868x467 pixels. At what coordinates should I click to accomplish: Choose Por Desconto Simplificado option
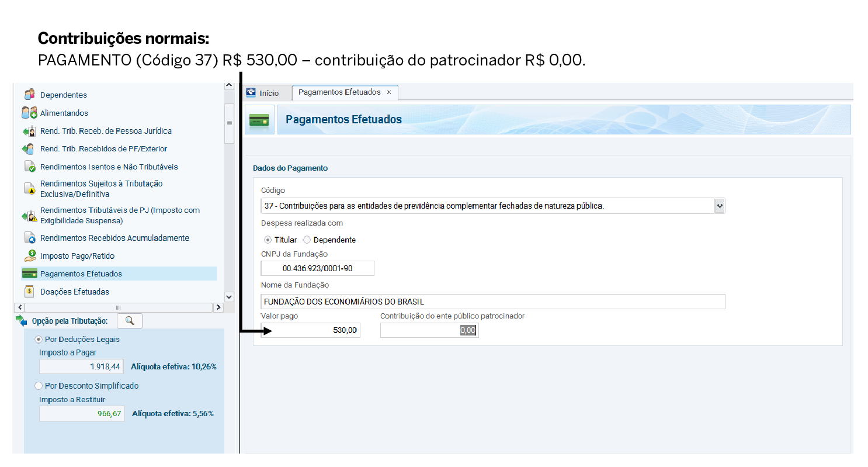(39, 386)
